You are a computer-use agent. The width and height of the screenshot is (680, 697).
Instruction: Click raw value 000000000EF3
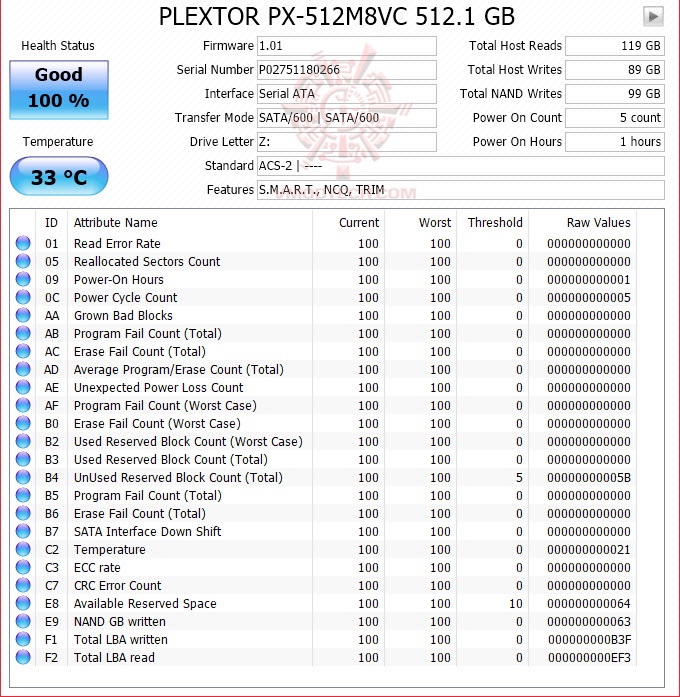coord(589,657)
